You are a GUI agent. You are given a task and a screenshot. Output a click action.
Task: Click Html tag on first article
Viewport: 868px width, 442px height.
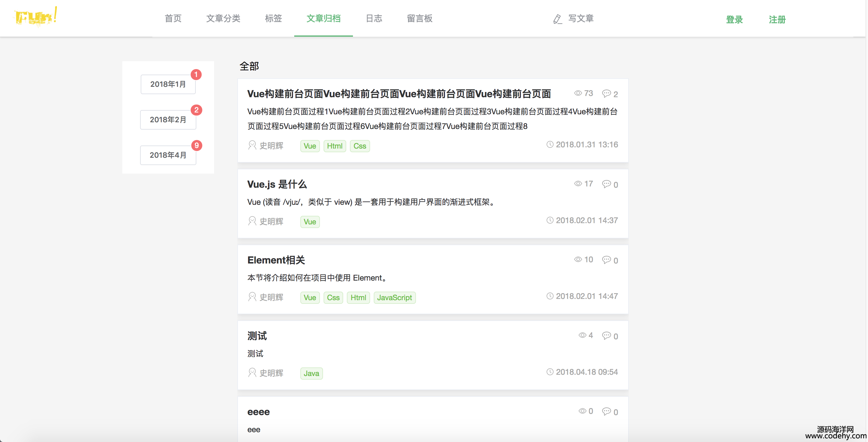pyautogui.click(x=335, y=146)
